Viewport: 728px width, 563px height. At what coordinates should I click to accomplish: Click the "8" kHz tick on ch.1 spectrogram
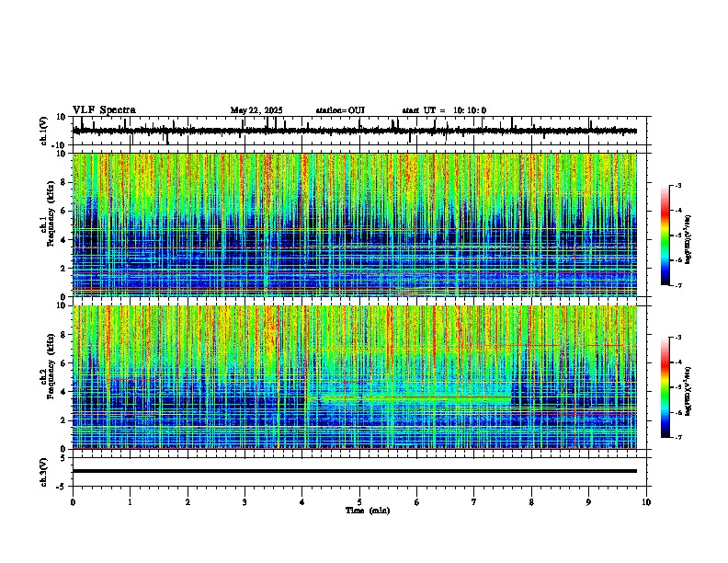point(63,182)
